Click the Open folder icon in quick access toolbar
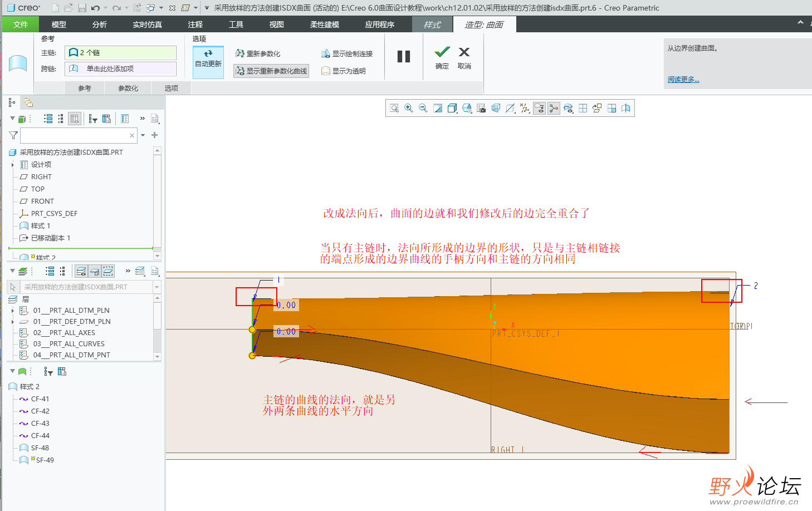 (69, 8)
